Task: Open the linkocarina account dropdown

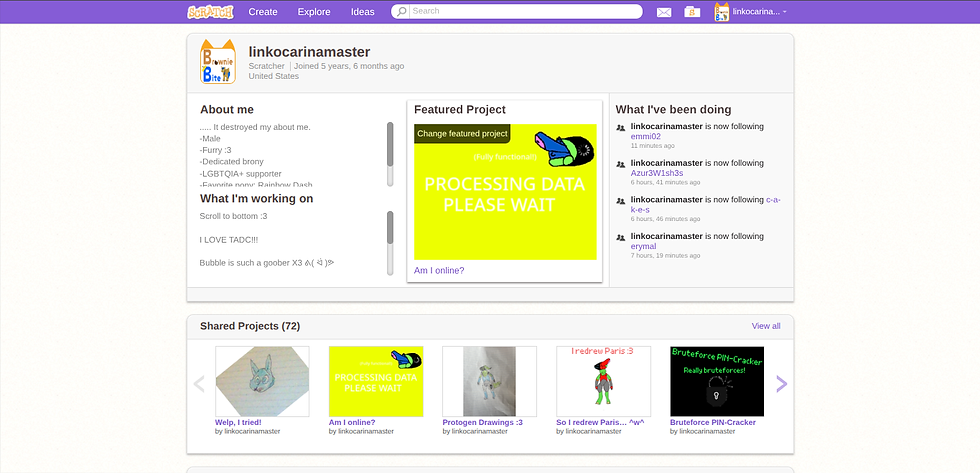Action: coord(759,12)
